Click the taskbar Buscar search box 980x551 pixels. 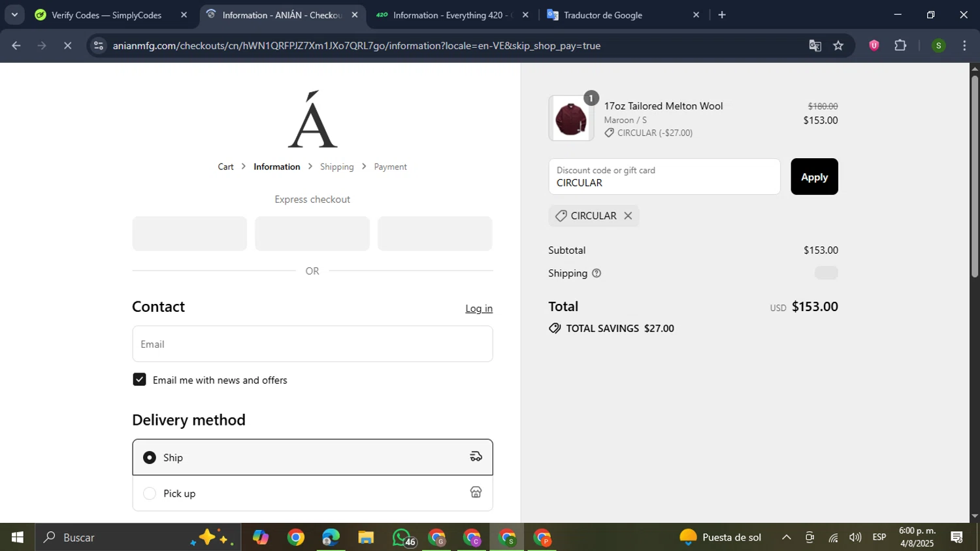click(x=138, y=537)
